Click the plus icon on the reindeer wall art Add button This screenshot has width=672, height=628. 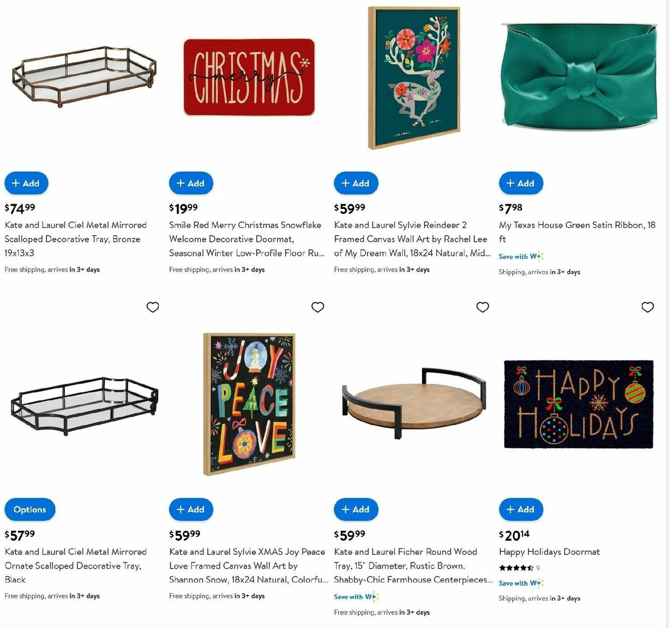[x=344, y=183]
